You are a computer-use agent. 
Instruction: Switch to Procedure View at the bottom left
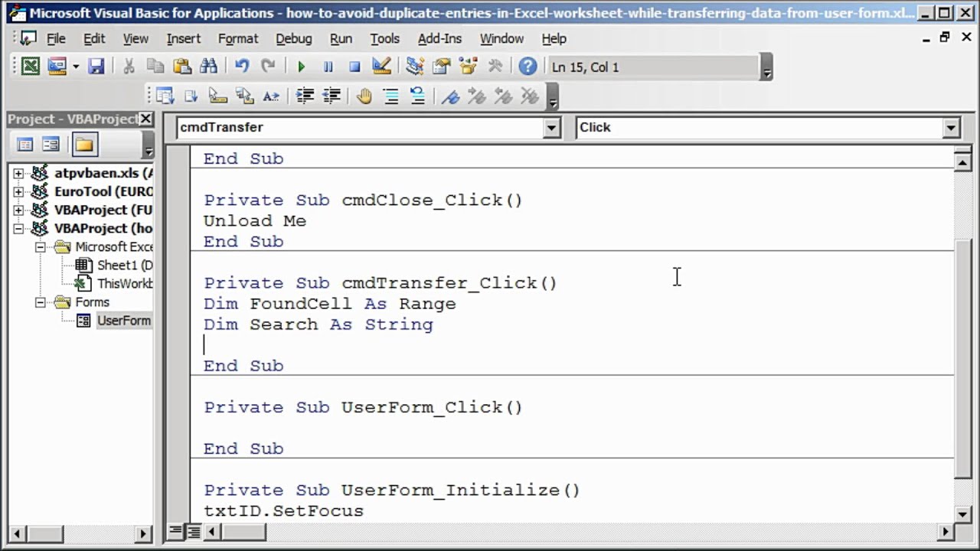point(176,530)
